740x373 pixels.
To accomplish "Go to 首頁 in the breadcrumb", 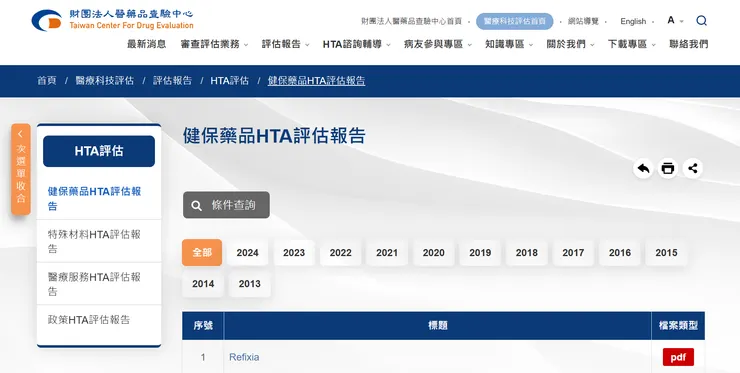I will [x=47, y=81].
